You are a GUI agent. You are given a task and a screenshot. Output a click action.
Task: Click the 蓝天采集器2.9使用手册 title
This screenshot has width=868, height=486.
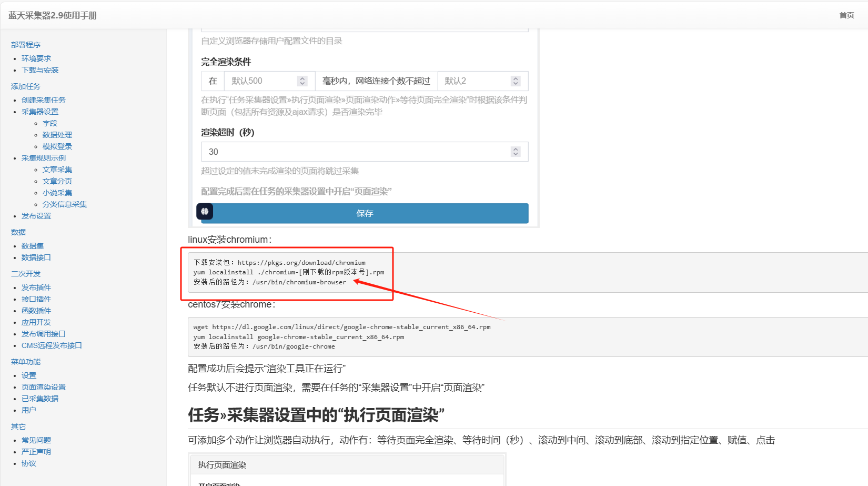[x=53, y=15]
